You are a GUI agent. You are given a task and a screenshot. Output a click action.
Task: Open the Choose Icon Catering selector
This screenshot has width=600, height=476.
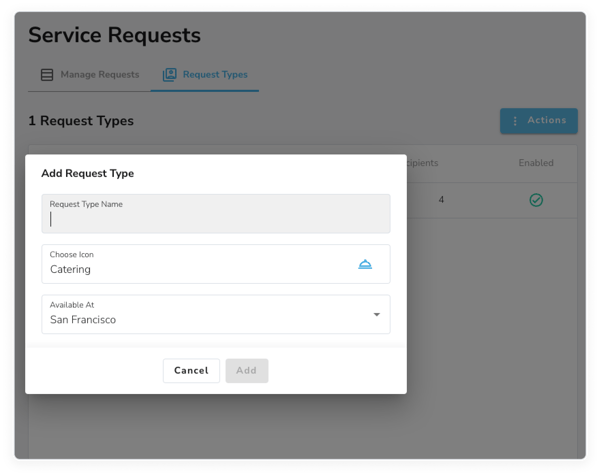click(x=216, y=264)
